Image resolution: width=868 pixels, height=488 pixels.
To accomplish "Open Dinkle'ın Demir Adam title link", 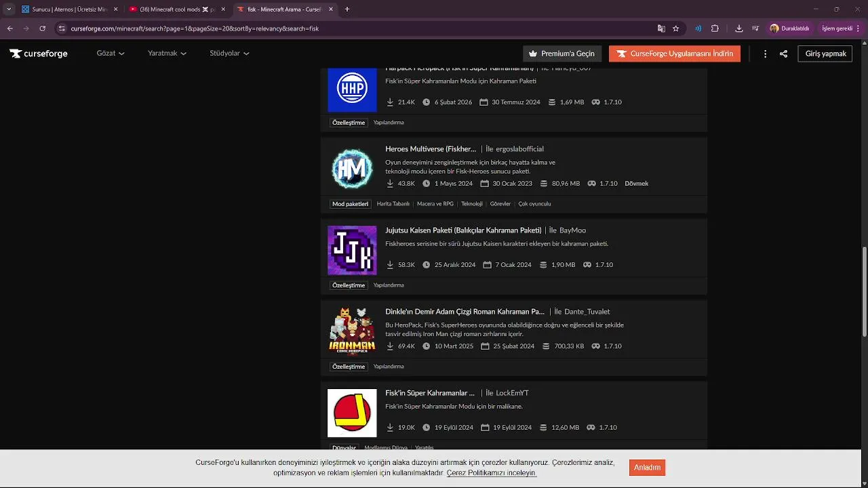I will tap(465, 312).
